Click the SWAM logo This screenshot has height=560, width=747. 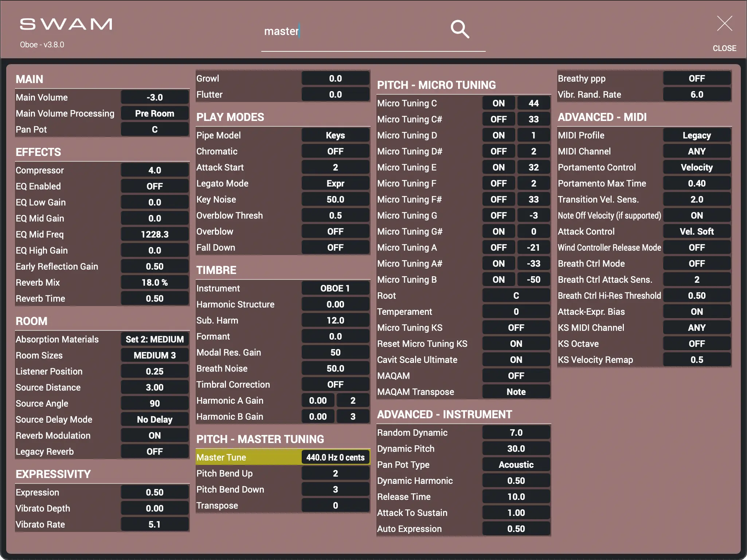pos(66,24)
